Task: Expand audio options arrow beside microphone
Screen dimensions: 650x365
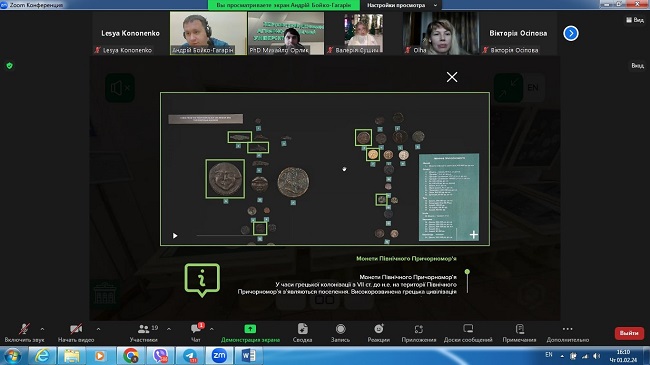Action: 42,329
